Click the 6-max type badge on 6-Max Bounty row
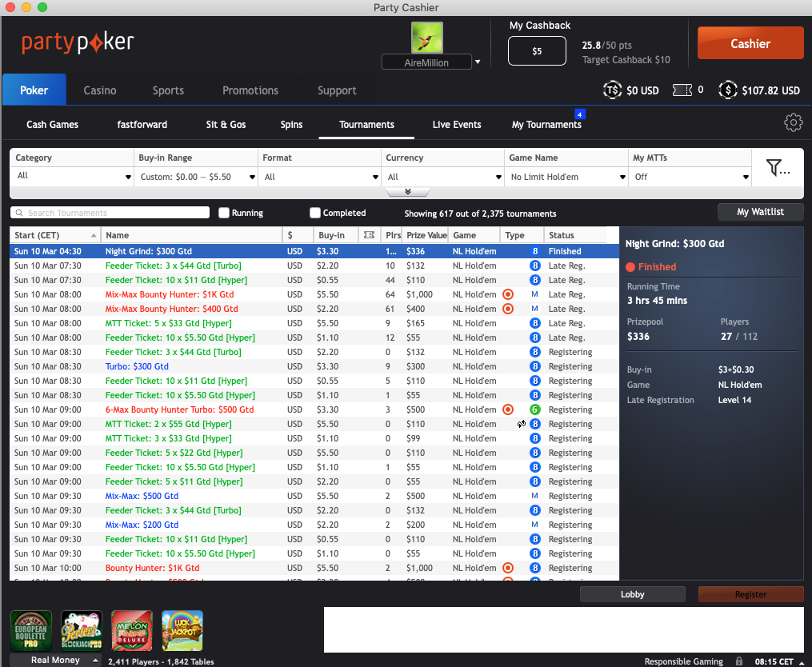Viewport: 812px width, 667px height. tap(535, 409)
